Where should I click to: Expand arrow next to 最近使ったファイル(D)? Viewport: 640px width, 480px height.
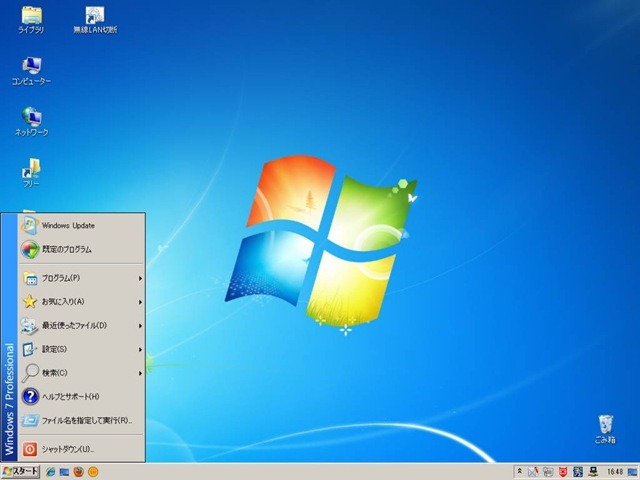(x=140, y=326)
